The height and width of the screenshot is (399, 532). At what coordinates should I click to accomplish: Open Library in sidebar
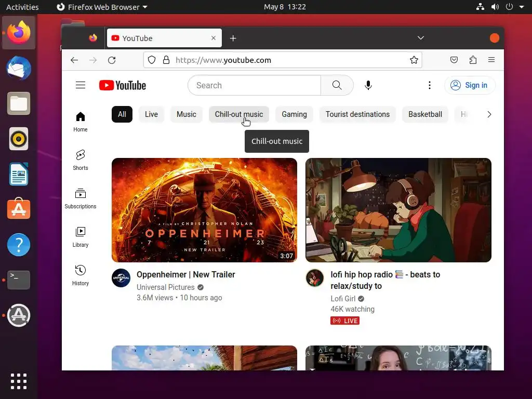pyautogui.click(x=81, y=237)
